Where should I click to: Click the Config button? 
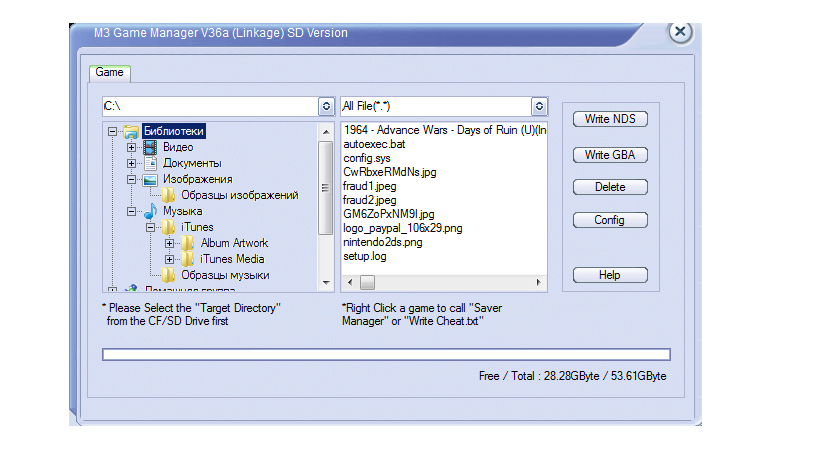[x=610, y=220]
